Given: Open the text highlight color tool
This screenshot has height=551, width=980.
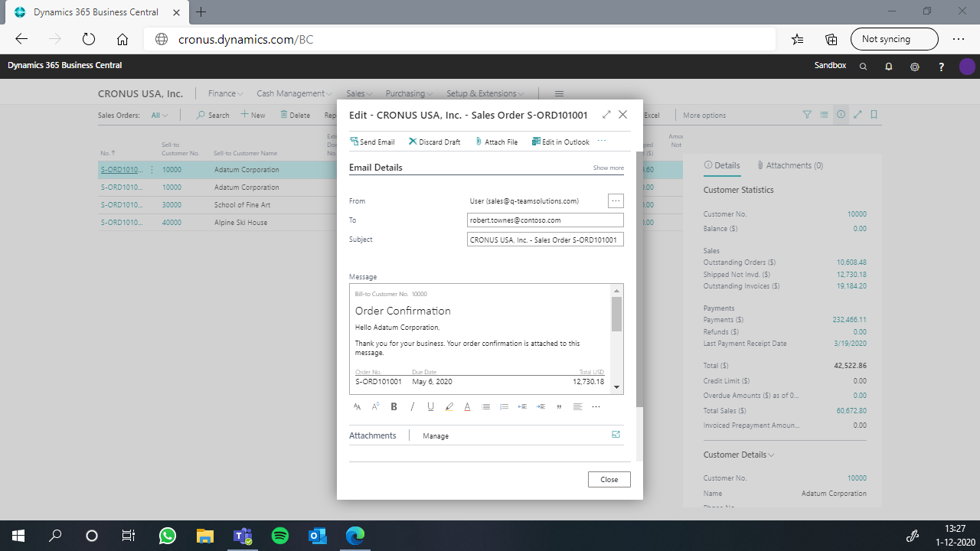Looking at the screenshot, I should coord(449,406).
